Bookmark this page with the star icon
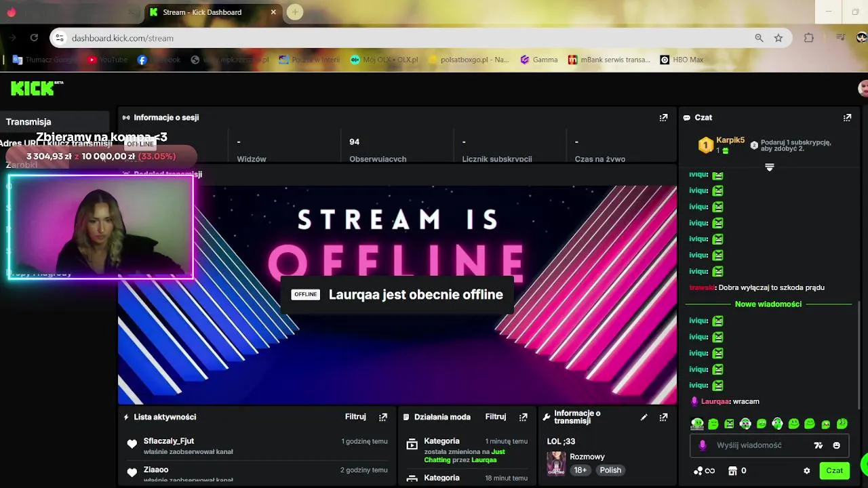The width and height of the screenshot is (868, 488). coord(778,38)
